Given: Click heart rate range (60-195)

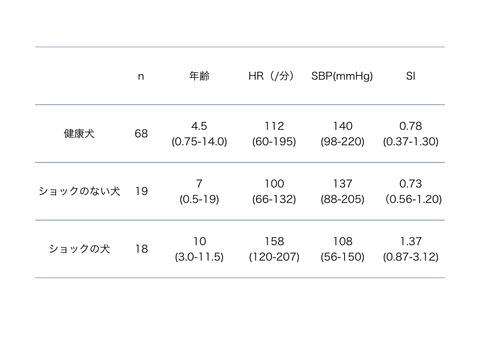Looking at the screenshot, I should pos(274,142).
